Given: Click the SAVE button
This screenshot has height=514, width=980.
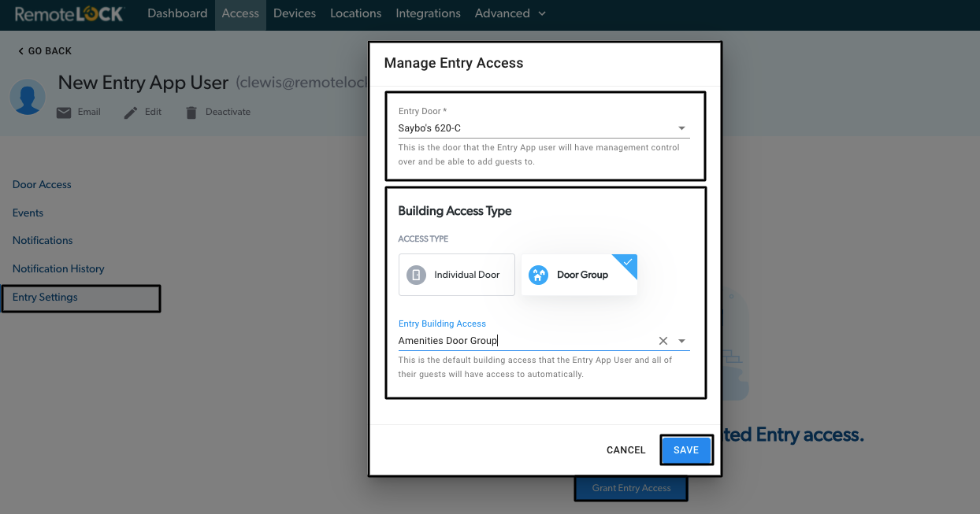Looking at the screenshot, I should click(685, 449).
